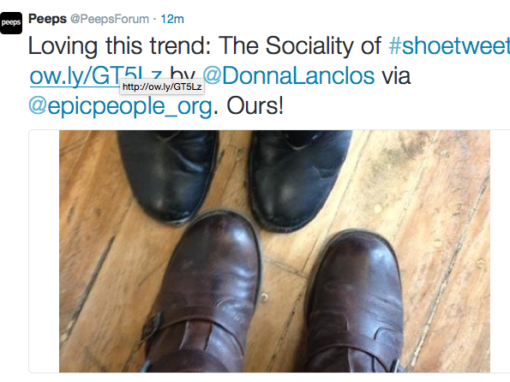Click the word 'via' in the tweet
Image resolution: width=510 pixels, height=382 pixels.
(396, 76)
